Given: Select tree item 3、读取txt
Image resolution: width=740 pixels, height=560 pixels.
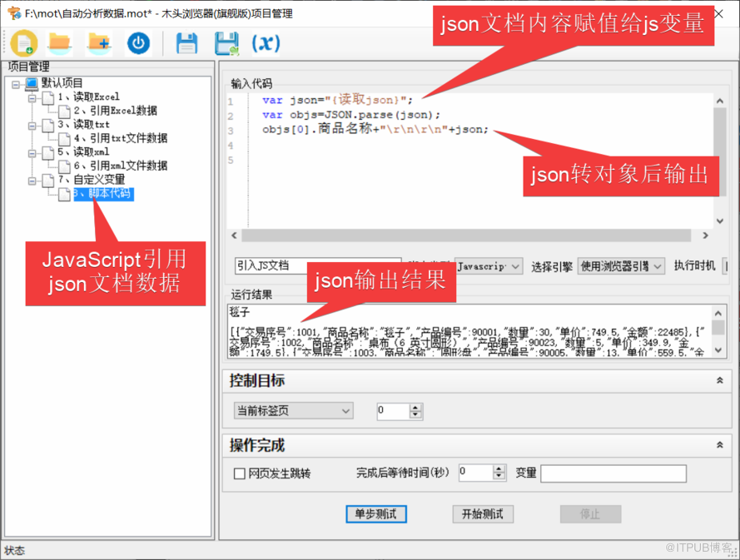Looking at the screenshot, I should pos(83,125).
